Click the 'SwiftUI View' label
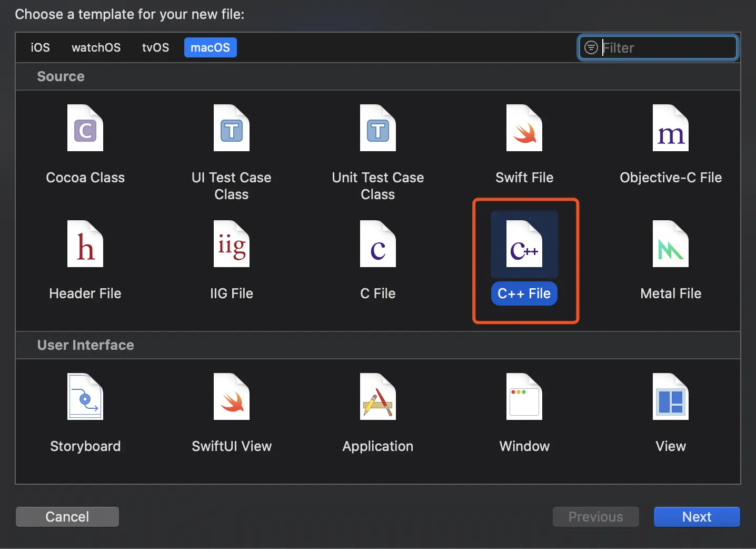This screenshot has width=756, height=549. pos(232,446)
